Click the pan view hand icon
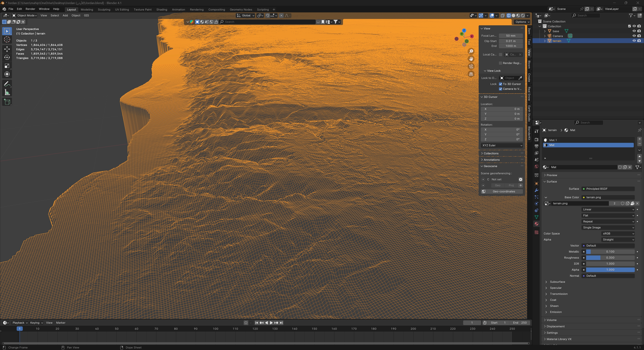This screenshot has height=350, width=644. point(471,59)
